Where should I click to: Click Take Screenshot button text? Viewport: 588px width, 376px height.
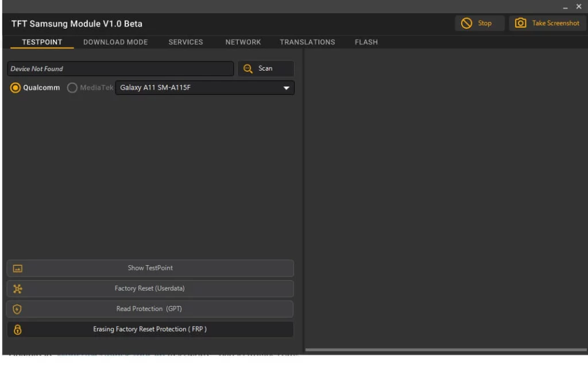555,23
